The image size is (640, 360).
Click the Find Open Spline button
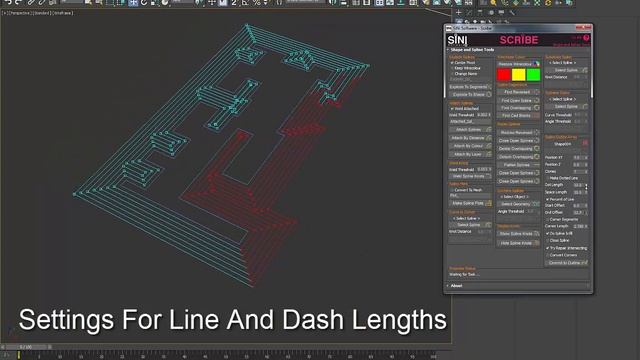[518, 100]
